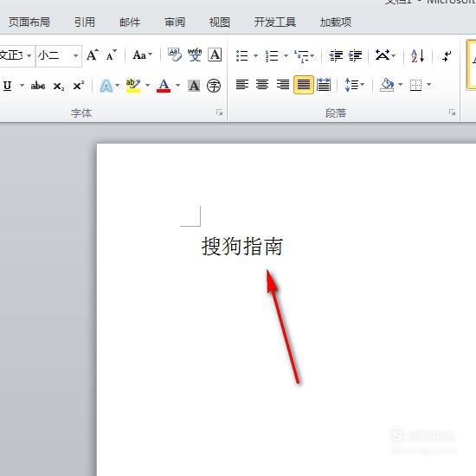Open the 邮件 ribbon tab
The width and height of the screenshot is (476, 476).
click(x=130, y=23)
